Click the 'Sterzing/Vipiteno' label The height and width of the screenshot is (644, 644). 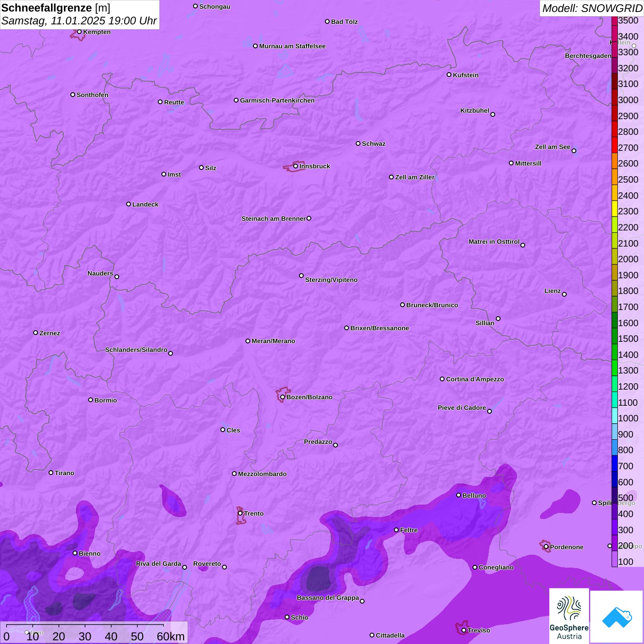click(331, 280)
